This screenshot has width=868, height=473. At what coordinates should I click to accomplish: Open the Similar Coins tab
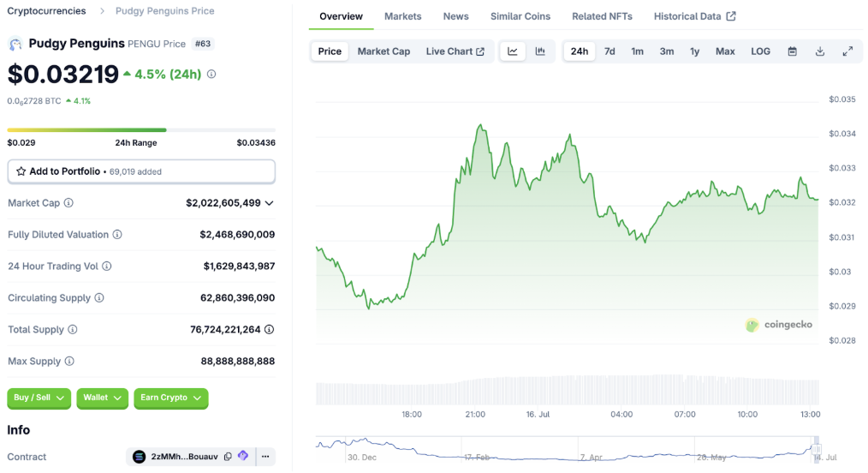tap(520, 16)
